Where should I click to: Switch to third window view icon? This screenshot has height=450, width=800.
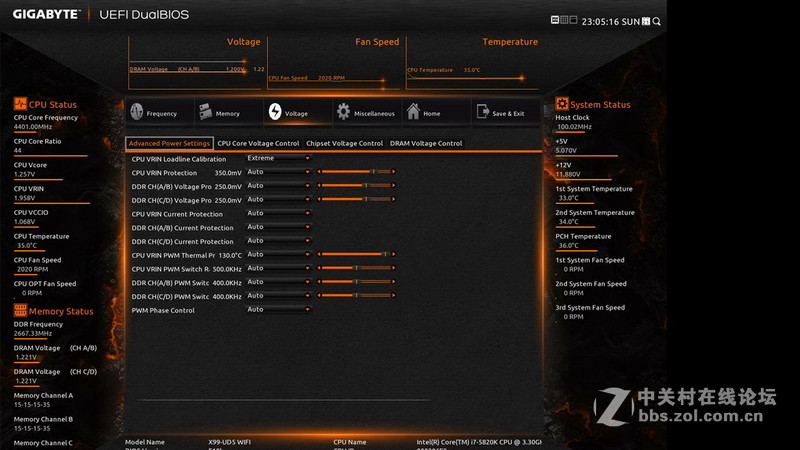click(x=573, y=20)
